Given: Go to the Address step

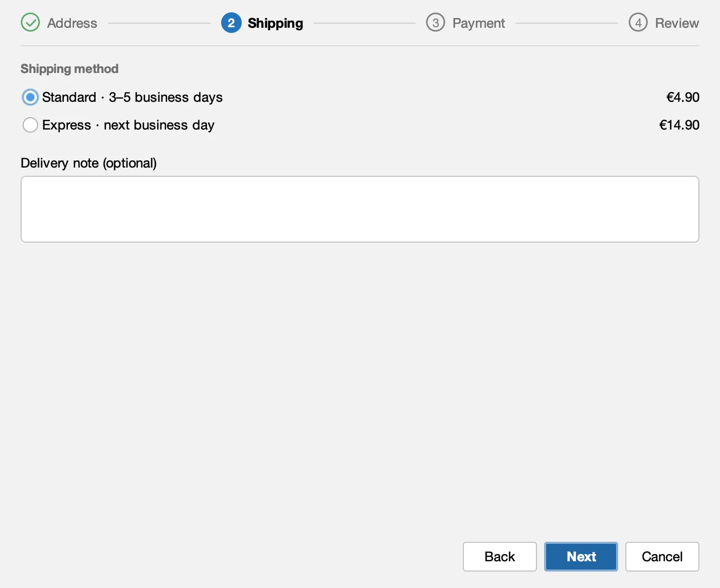Looking at the screenshot, I should pyautogui.click(x=72, y=23).
